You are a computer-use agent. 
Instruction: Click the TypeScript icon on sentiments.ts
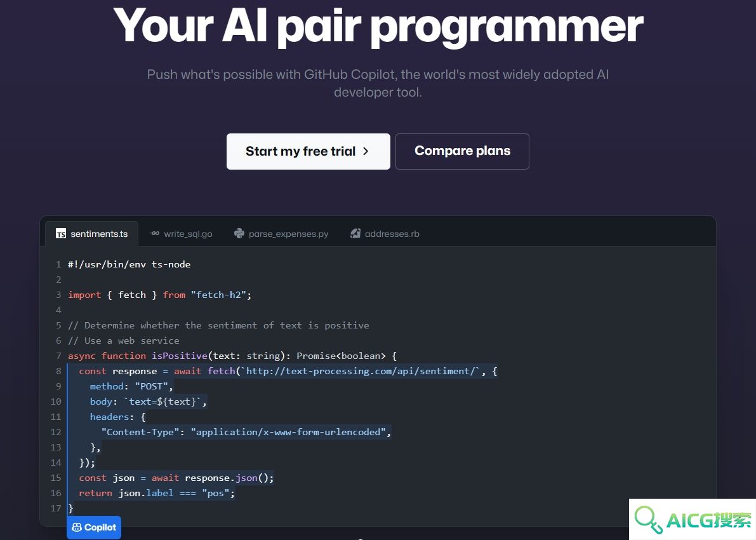click(61, 234)
